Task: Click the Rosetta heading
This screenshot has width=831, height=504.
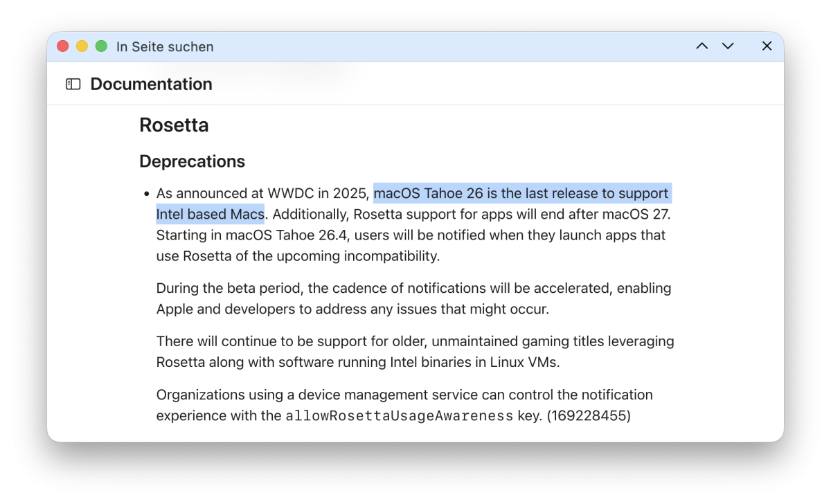Action: (174, 125)
